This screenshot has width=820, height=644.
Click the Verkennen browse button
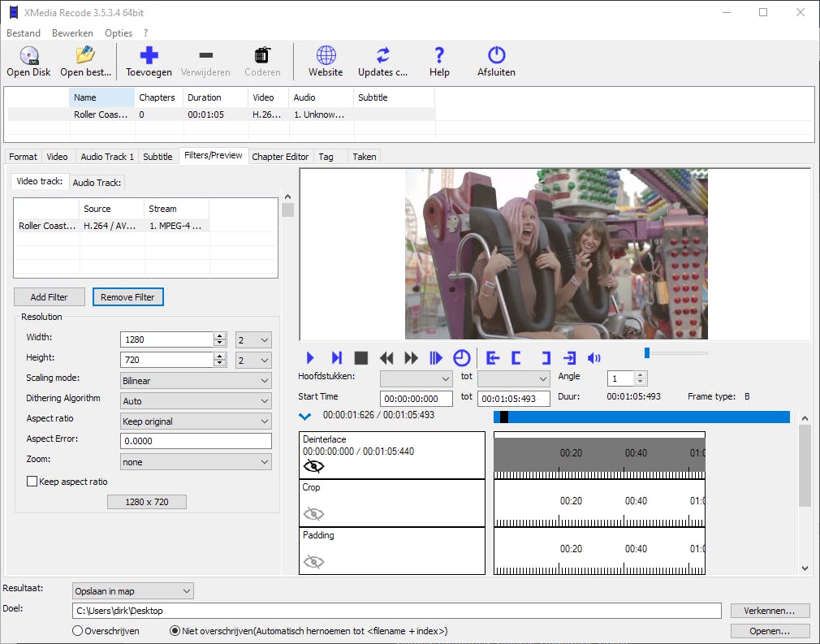pos(769,611)
